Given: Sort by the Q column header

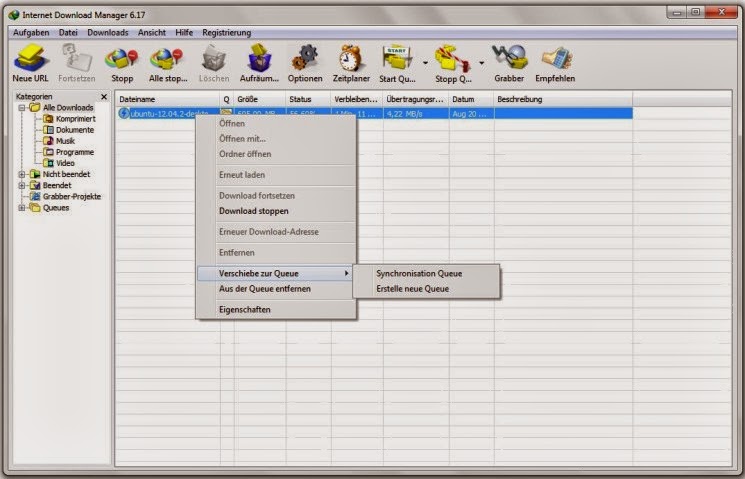Looking at the screenshot, I should tap(227, 99).
